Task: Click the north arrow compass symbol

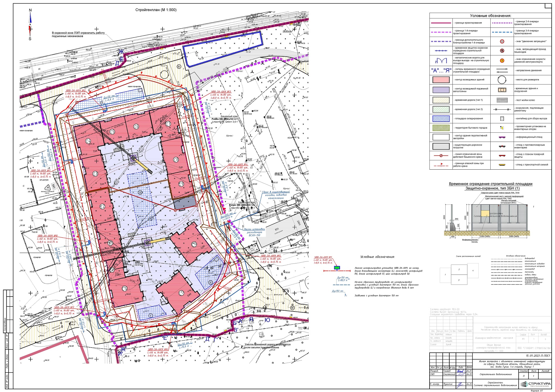Action: [x=30, y=24]
